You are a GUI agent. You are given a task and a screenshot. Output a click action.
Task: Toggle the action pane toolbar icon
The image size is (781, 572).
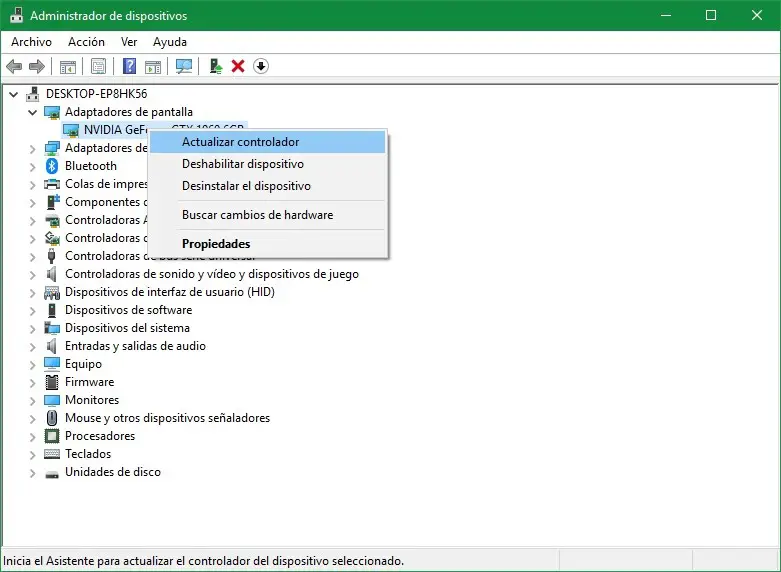click(x=153, y=66)
